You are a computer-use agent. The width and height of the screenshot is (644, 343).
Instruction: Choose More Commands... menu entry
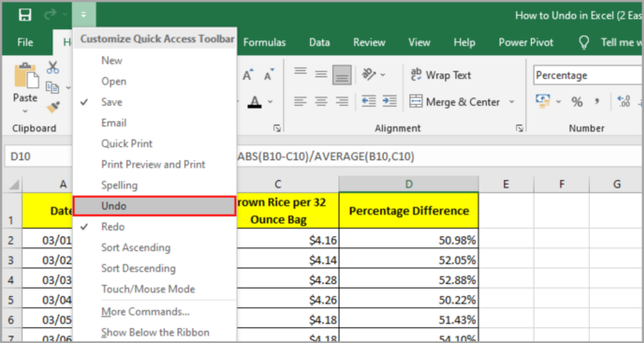(x=155, y=312)
